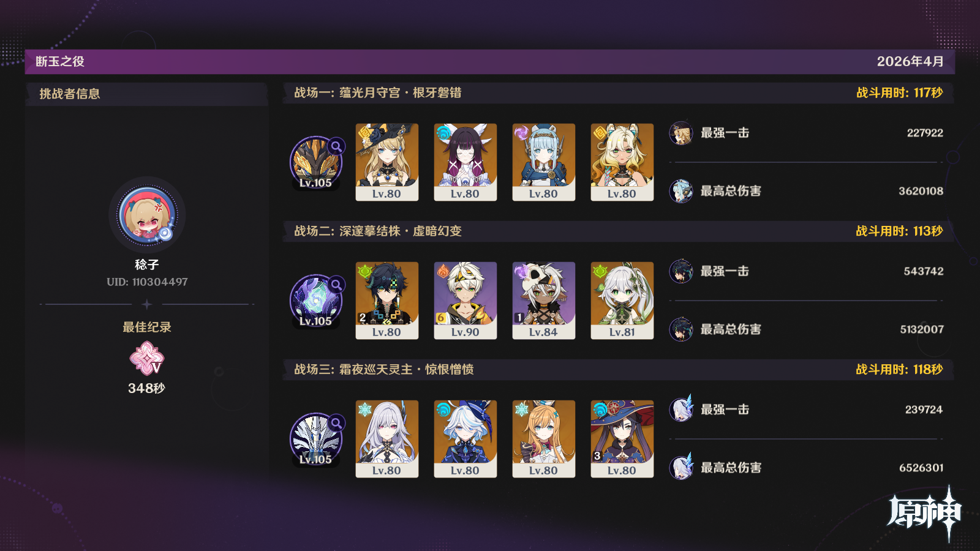The image size is (980, 551).
Task: Select the Lv.90 character card in Battlefield 2
Action: pyautogui.click(x=466, y=301)
